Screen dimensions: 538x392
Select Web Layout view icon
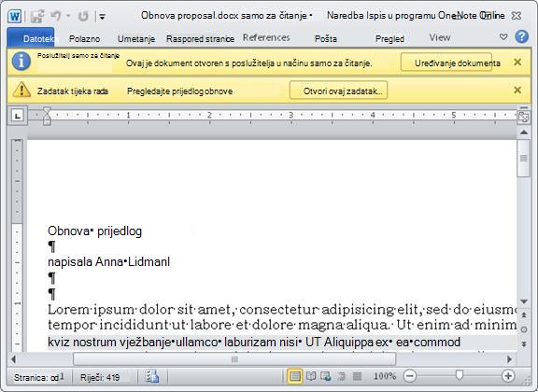[x=326, y=376]
